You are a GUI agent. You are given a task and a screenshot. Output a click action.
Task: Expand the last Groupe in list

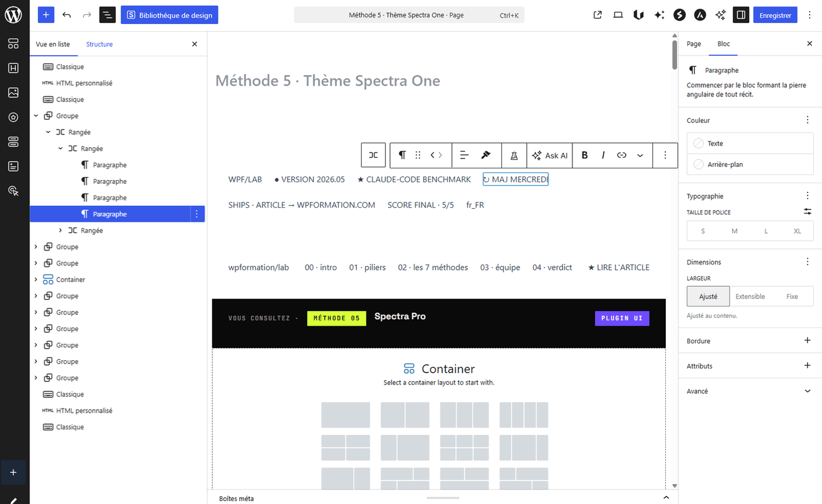(x=36, y=378)
